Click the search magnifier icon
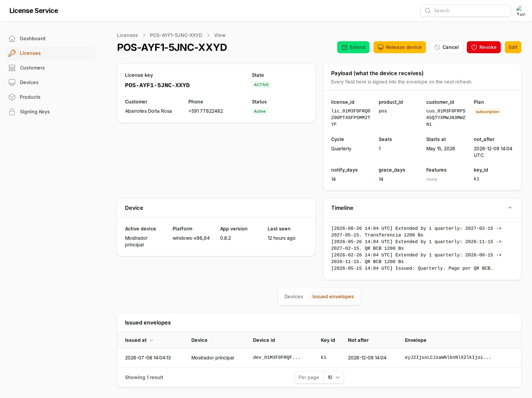Screen dimensions: 532x398 click(428, 11)
